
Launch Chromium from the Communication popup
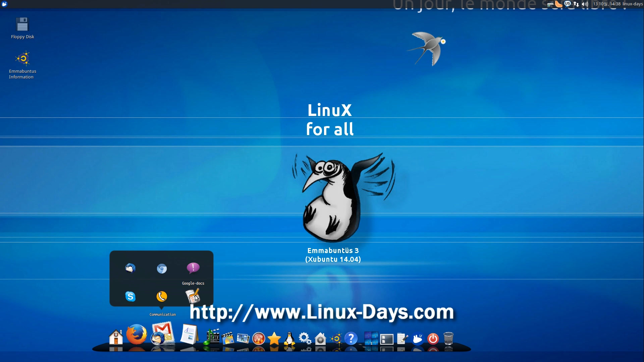[x=162, y=268]
